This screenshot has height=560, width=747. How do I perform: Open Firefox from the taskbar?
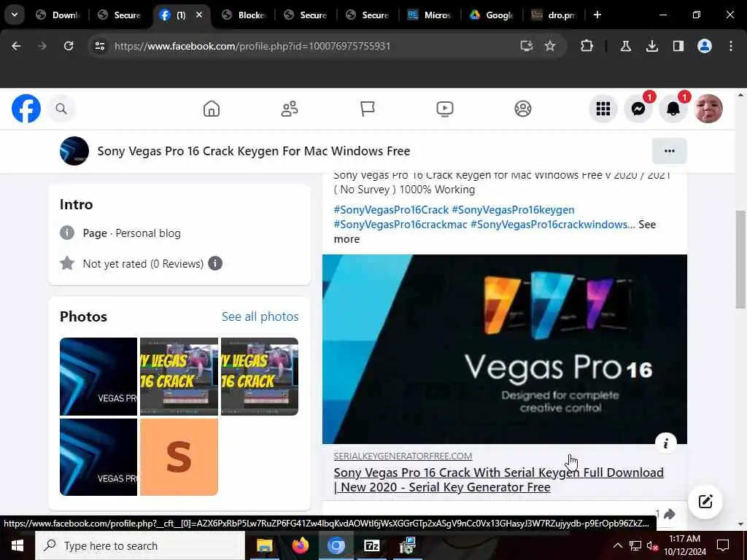point(300,545)
